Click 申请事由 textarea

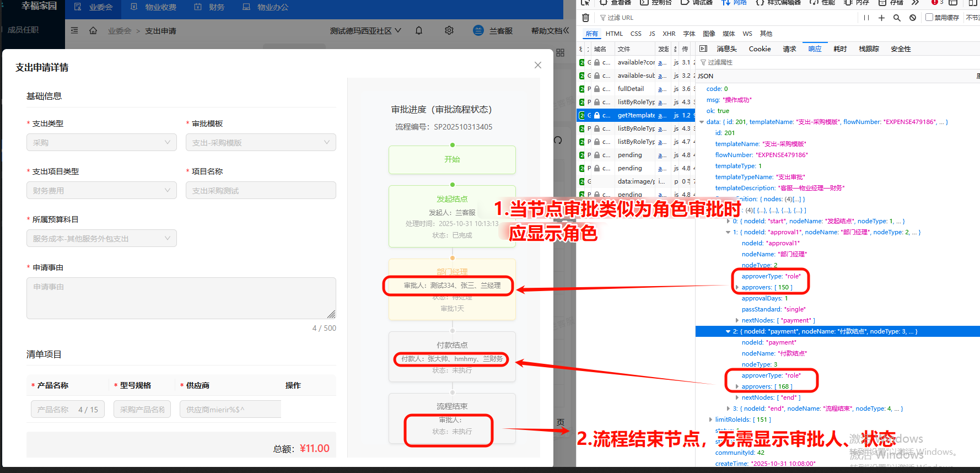[x=181, y=298]
